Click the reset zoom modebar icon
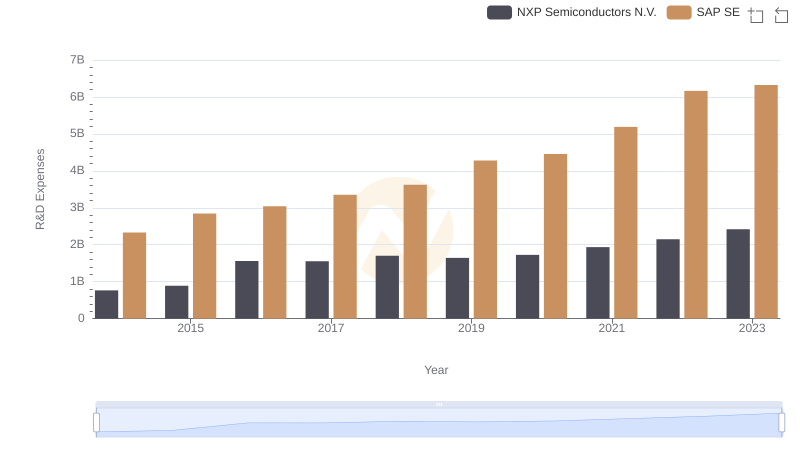This screenshot has width=800, height=461. (x=781, y=15)
